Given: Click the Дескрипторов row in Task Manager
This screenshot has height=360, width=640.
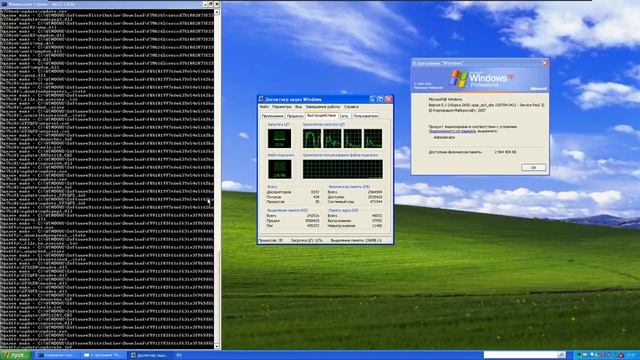Looking at the screenshot, I should 293,192.
